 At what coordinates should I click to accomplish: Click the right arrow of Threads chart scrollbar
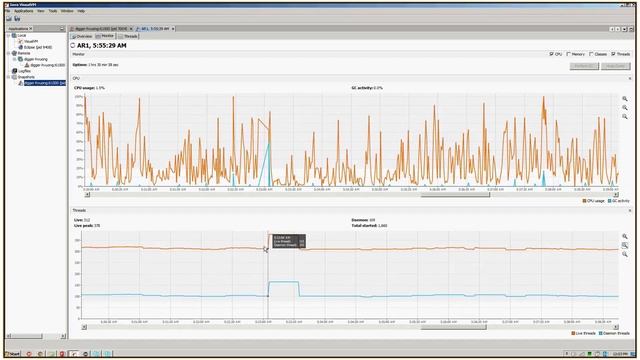616,327
